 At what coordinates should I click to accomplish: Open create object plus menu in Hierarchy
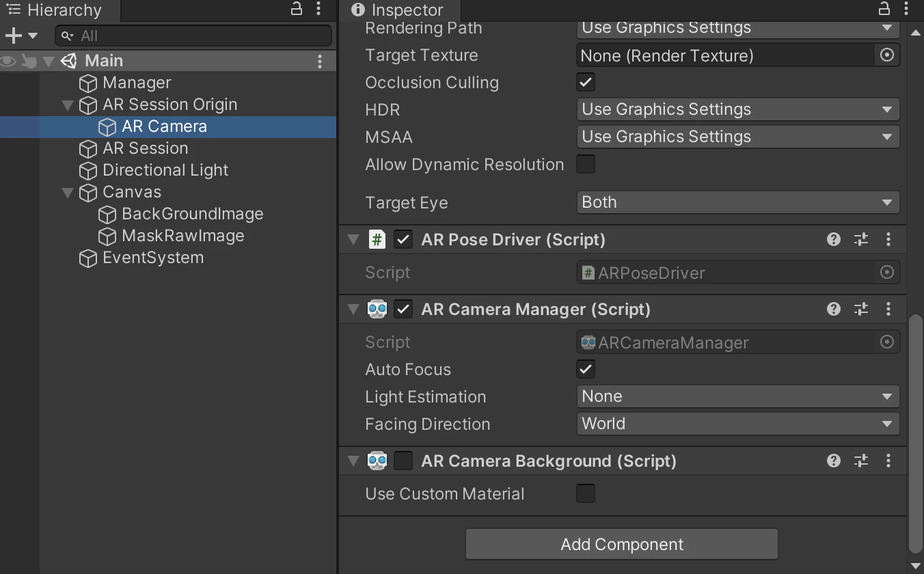tap(20, 36)
